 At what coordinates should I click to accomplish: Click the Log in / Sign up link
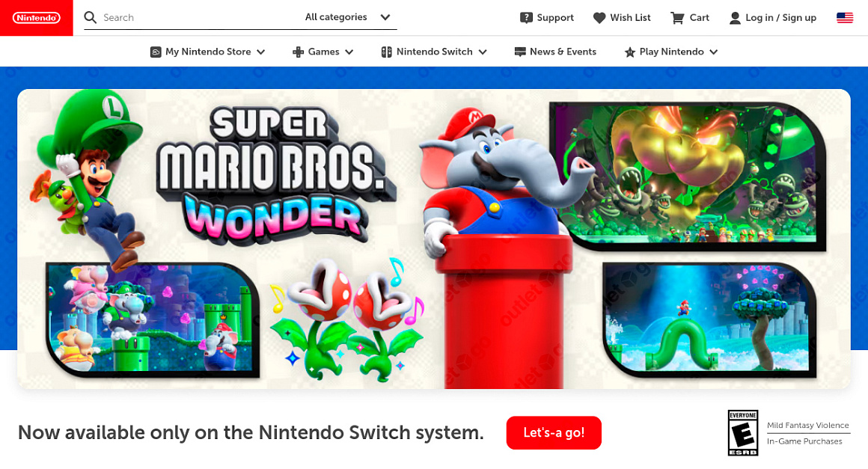tap(780, 18)
